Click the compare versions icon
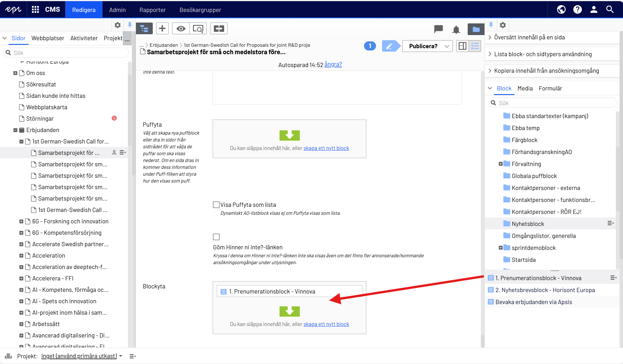 219,29
